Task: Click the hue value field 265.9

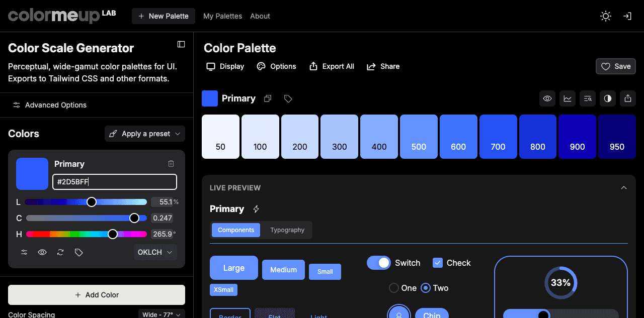Action: coord(163,234)
